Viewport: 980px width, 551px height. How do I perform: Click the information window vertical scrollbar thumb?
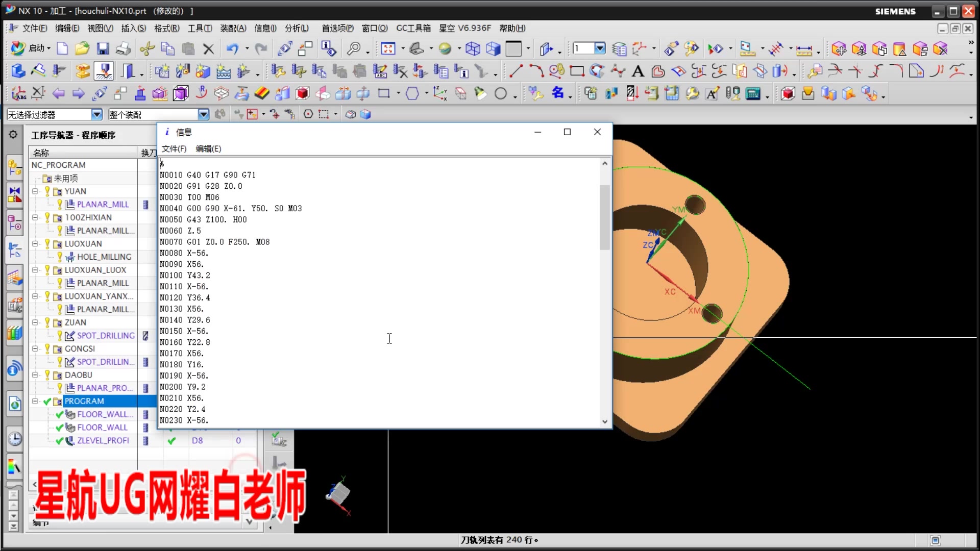[605, 217]
